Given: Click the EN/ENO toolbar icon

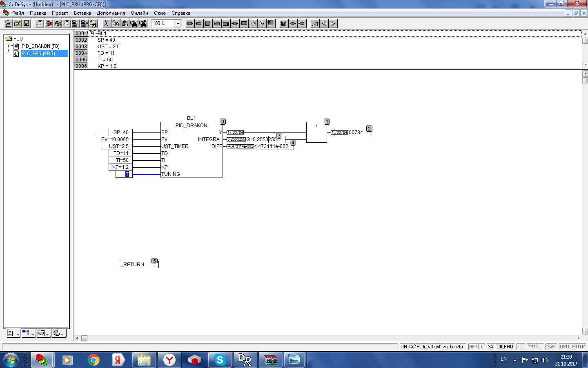Looking at the screenshot, I should tap(270, 24).
